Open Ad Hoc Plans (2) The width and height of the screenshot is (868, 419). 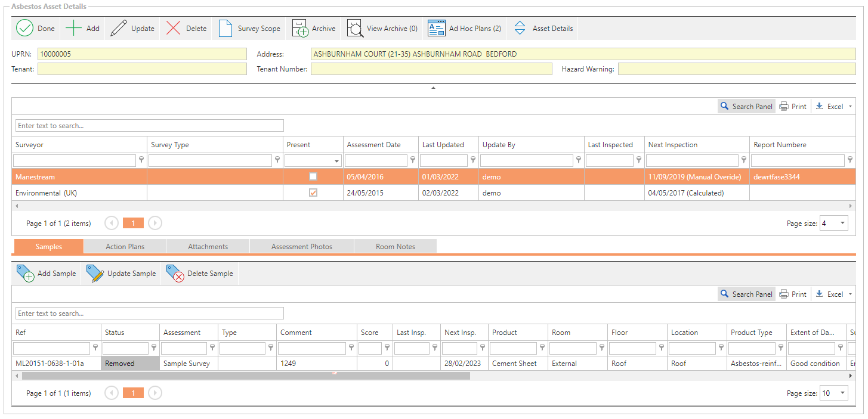(x=437, y=29)
